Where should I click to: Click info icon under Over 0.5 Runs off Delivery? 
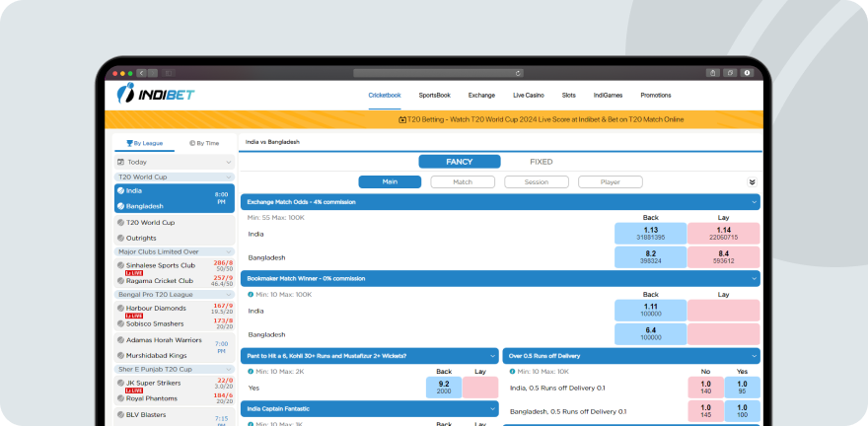click(x=513, y=372)
